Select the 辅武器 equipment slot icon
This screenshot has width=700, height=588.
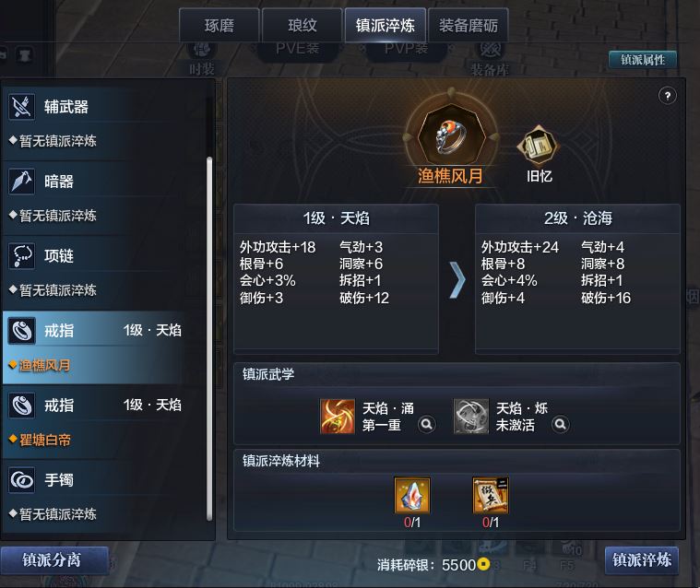(x=21, y=107)
